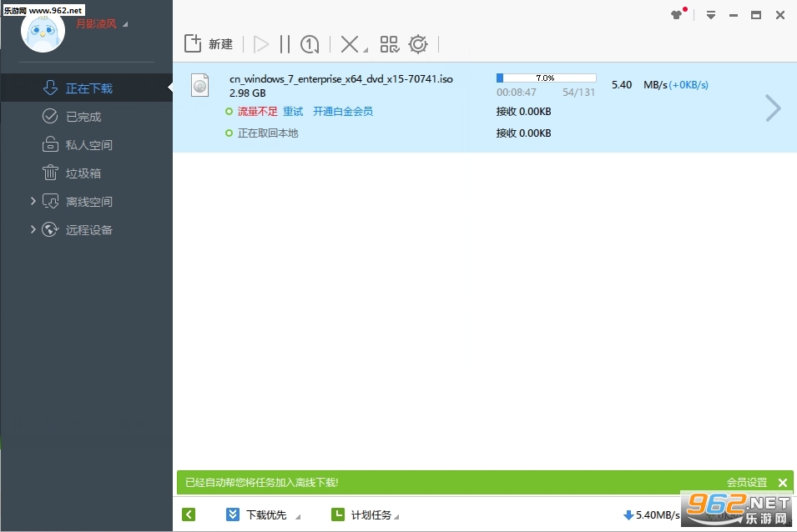Click the 正在取回本地 status text
This screenshot has width=797, height=532.
point(268,133)
